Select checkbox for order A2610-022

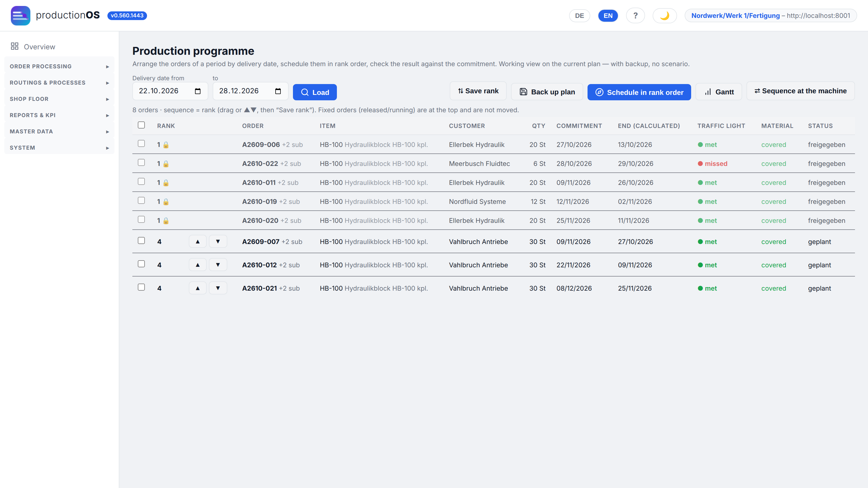point(142,162)
